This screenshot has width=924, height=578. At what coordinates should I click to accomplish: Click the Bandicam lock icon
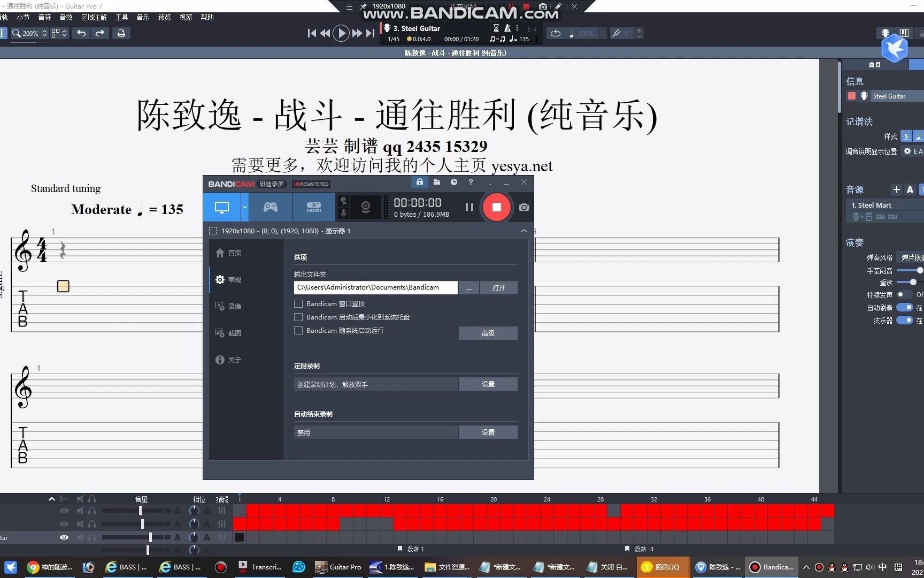tap(420, 182)
